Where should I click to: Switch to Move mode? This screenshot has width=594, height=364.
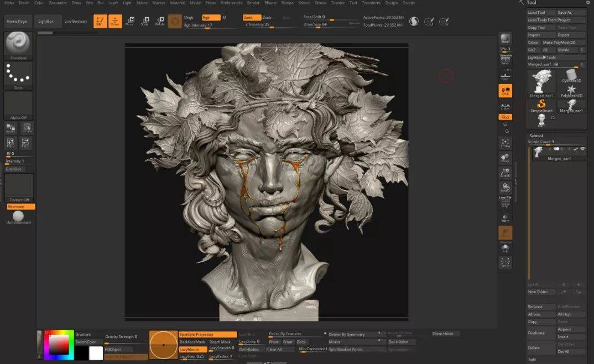pos(131,21)
